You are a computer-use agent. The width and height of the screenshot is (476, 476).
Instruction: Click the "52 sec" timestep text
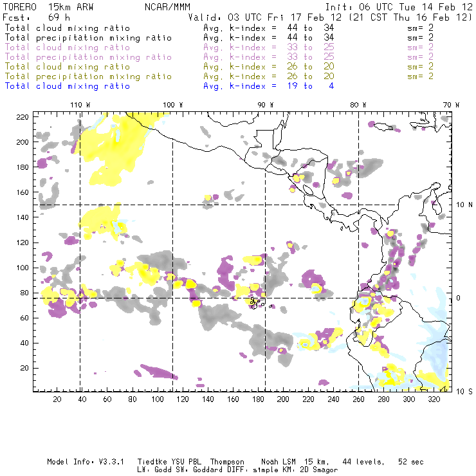[411, 462]
